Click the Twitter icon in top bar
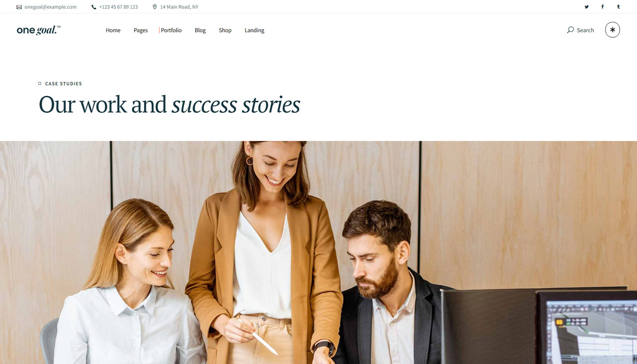The image size is (637, 364). pyautogui.click(x=586, y=7)
